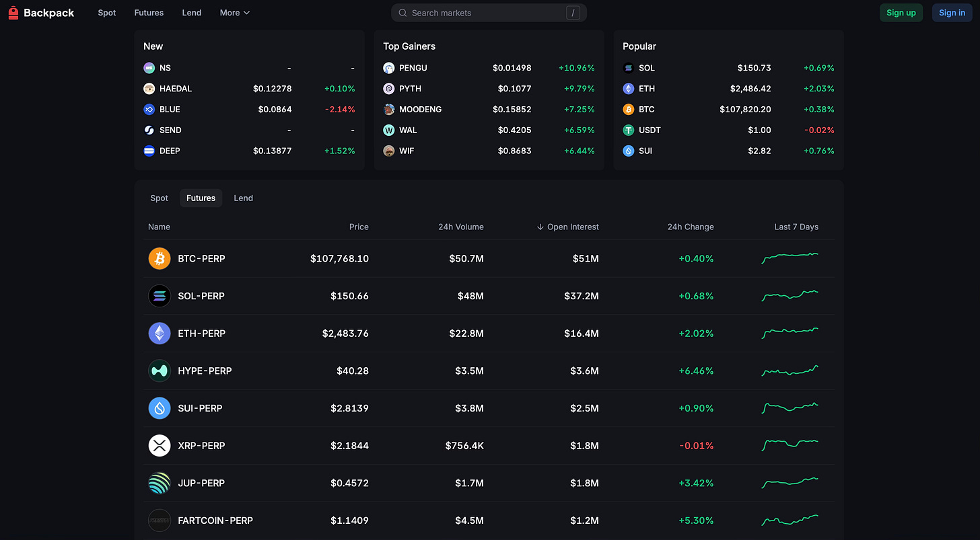Click the $107,820.20 BTC price in Popular
Screen dimensions: 980x540
click(745, 110)
